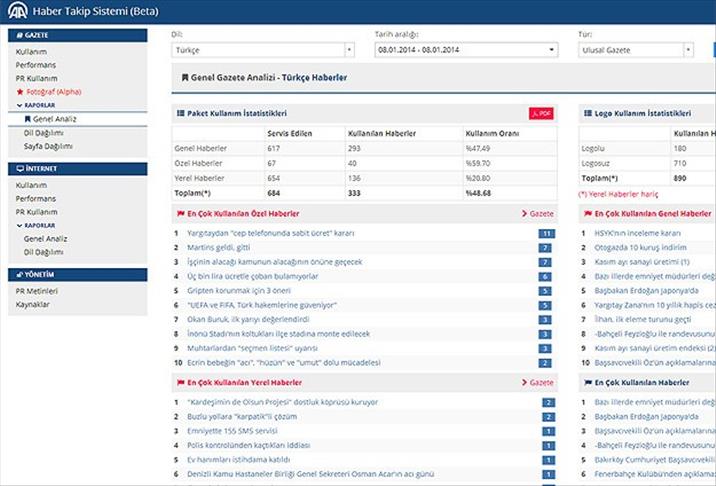Open the Dil dropdown showing Türkçe
716x486 pixels.
(x=264, y=49)
